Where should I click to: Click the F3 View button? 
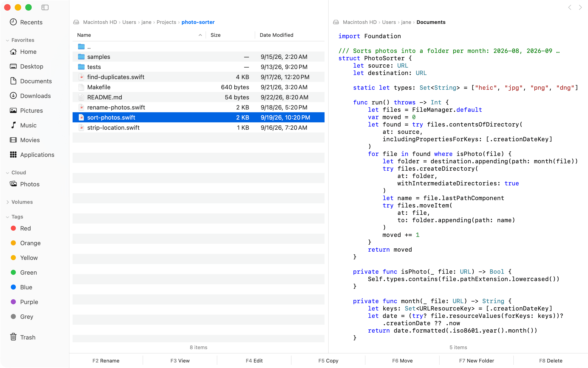pos(180,360)
